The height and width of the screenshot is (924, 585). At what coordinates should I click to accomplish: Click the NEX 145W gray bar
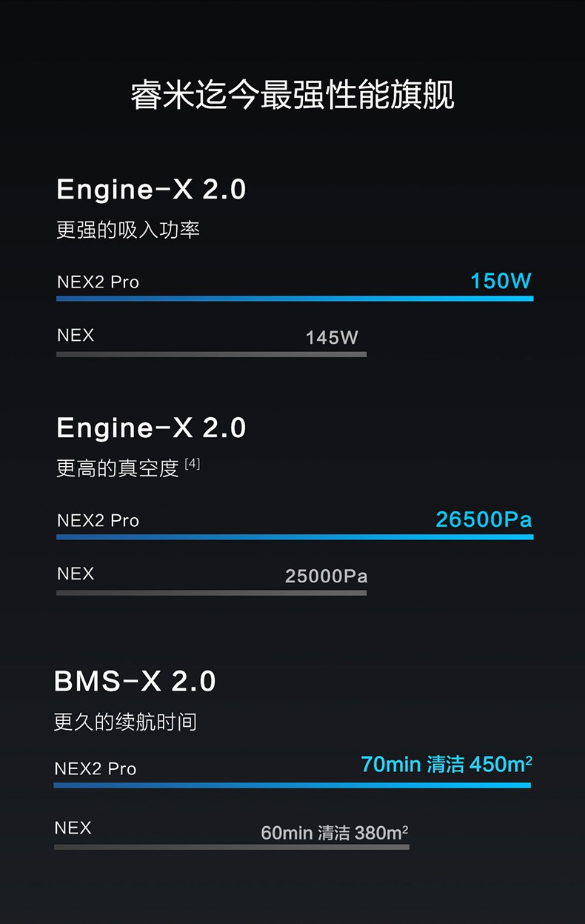pyautogui.click(x=211, y=354)
